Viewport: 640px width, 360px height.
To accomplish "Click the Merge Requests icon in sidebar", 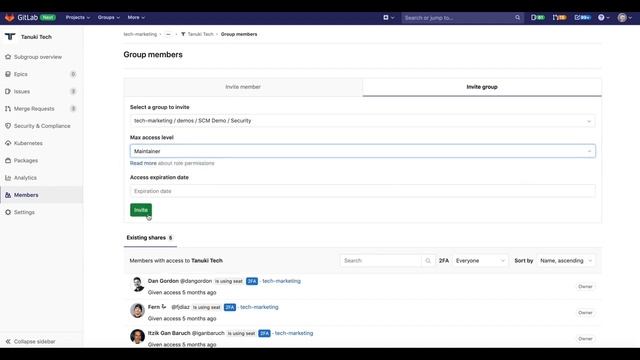I will (x=8, y=109).
